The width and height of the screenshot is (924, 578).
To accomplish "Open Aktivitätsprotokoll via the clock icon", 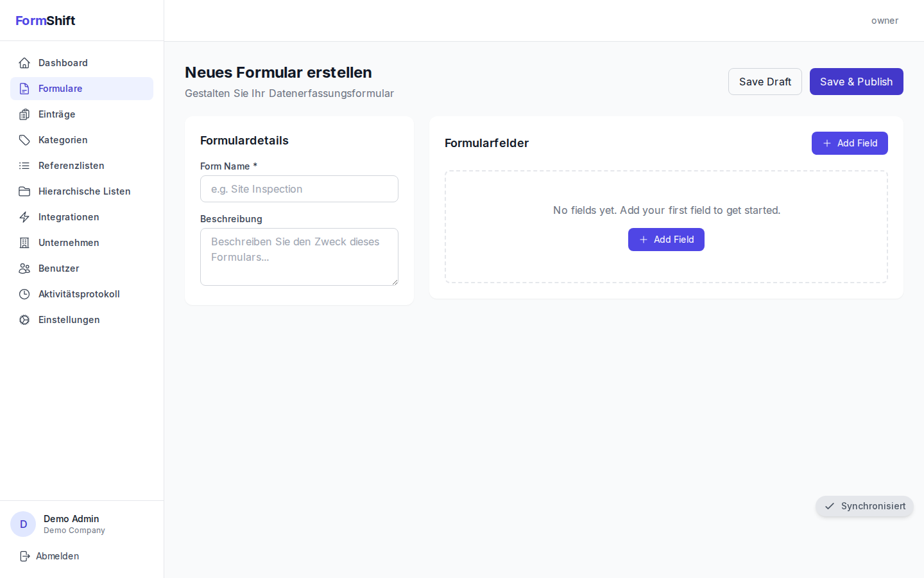I will (24, 293).
